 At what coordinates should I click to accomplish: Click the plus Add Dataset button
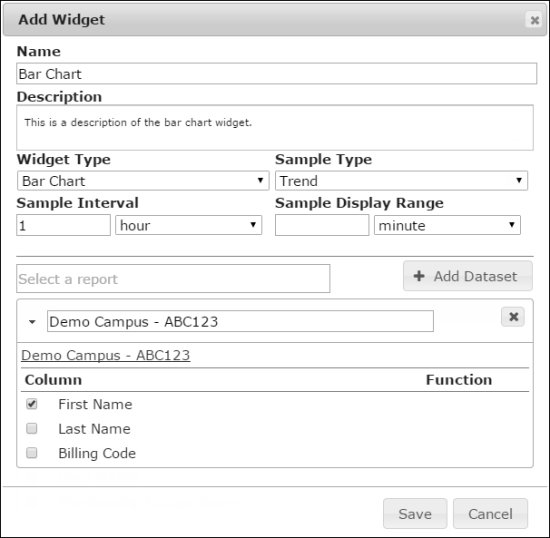click(x=468, y=276)
